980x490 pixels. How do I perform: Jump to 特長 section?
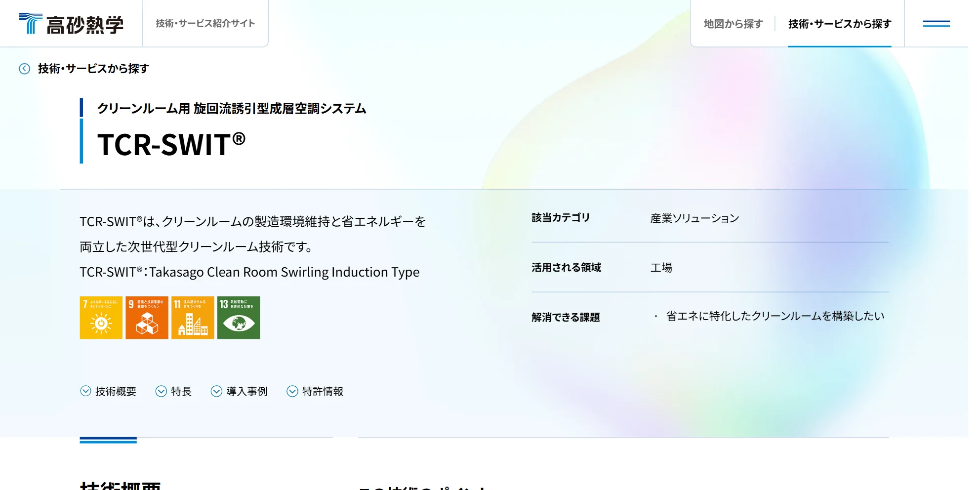tap(181, 391)
